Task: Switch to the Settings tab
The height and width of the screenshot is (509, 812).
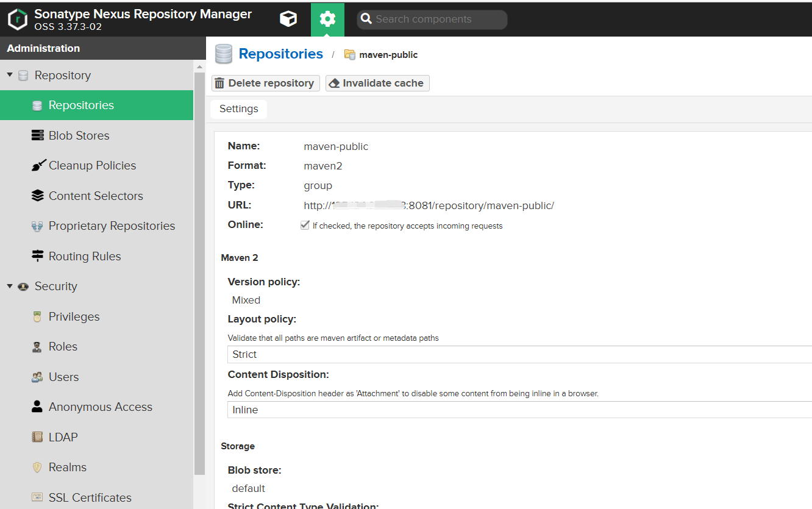Action: (238, 109)
